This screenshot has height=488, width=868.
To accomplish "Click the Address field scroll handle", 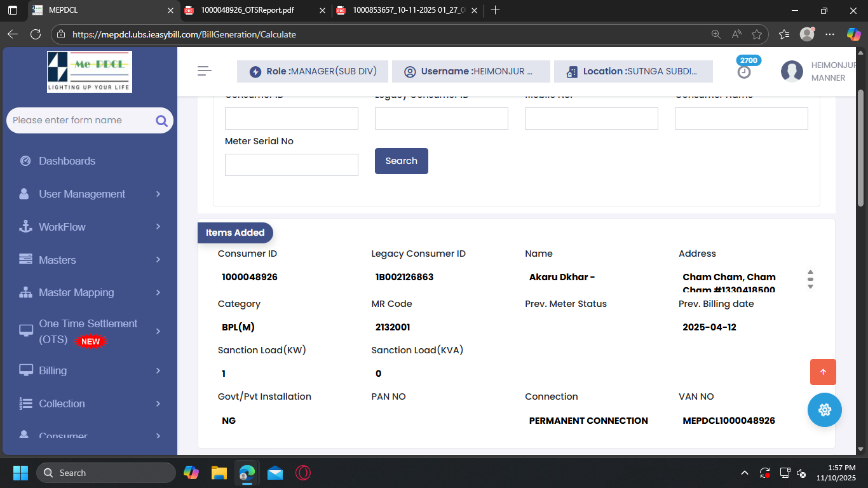I will pyautogui.click(x=810, y=280).
